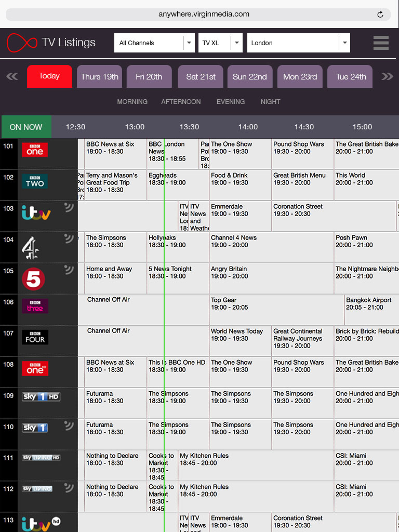Select the Sky Living HD logo
Viewport: 399px width, 532px height.
[x=41, y=458]
